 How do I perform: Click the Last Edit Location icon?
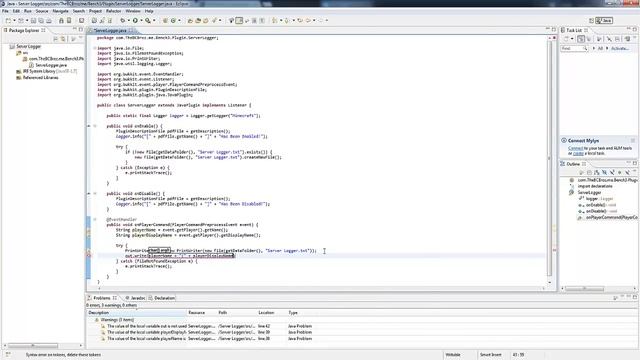[x=300, y=20]
